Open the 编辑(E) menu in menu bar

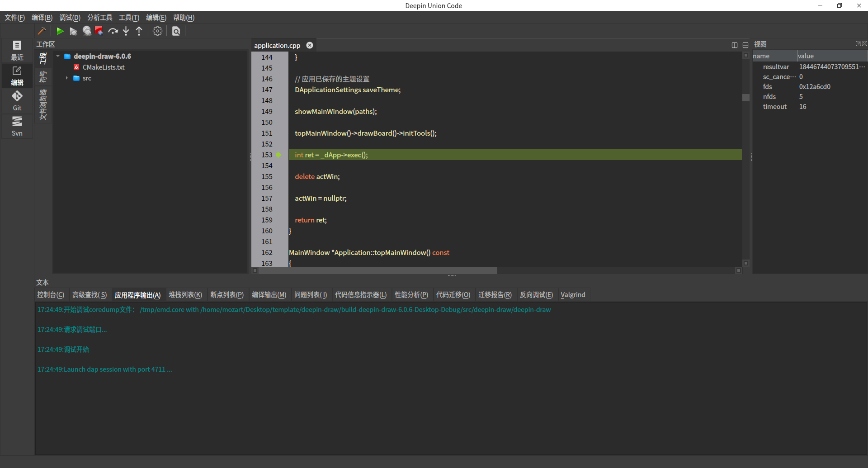pyautogui.click(x=156, y=18)
